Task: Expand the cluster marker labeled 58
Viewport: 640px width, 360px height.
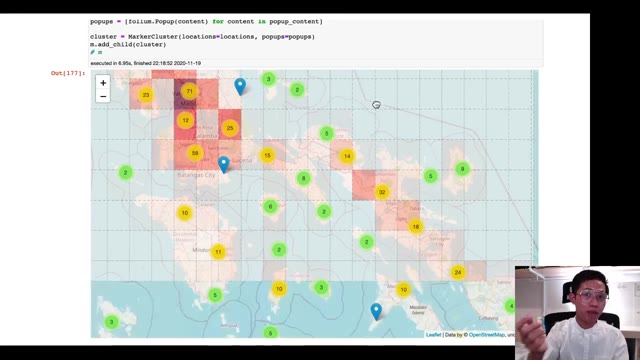Action: (195, 153)
